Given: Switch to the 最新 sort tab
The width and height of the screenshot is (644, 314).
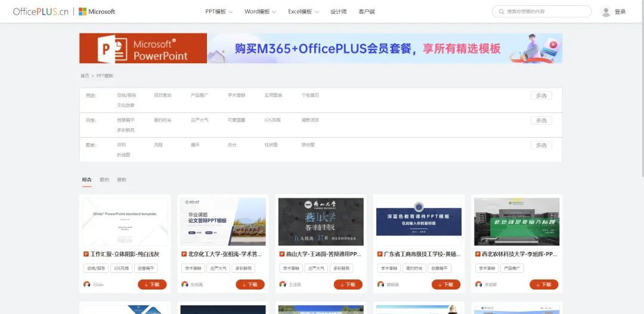Looking at the screenshot, I should pyautogui.click(x=122, y=180).
